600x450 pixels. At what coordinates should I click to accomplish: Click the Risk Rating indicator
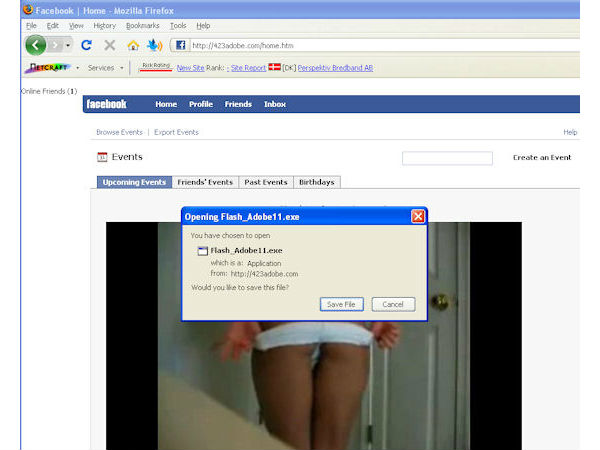click(x=156, y=67)
